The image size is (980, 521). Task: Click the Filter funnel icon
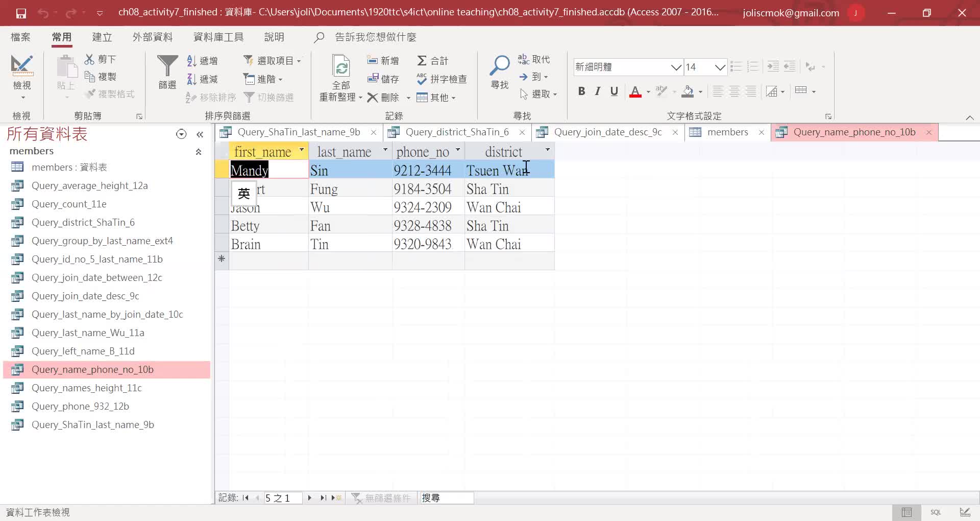[x=167, y=66]
